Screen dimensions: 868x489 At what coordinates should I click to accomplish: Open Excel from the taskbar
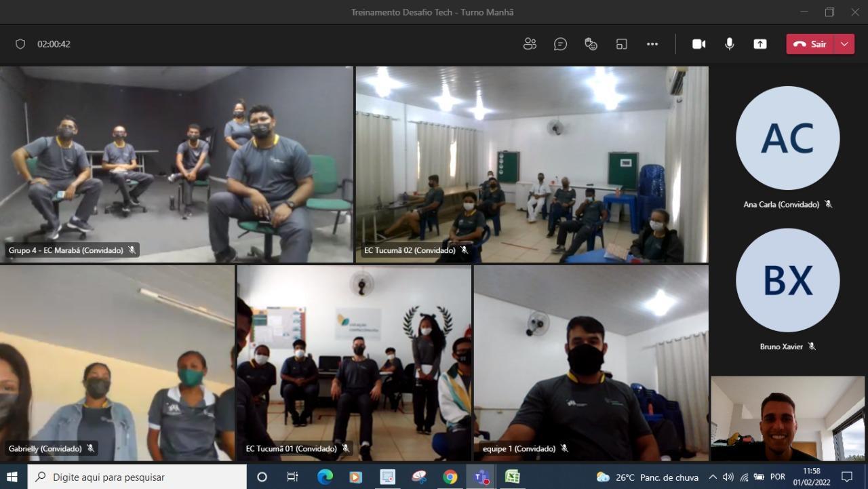click(513, 477)
